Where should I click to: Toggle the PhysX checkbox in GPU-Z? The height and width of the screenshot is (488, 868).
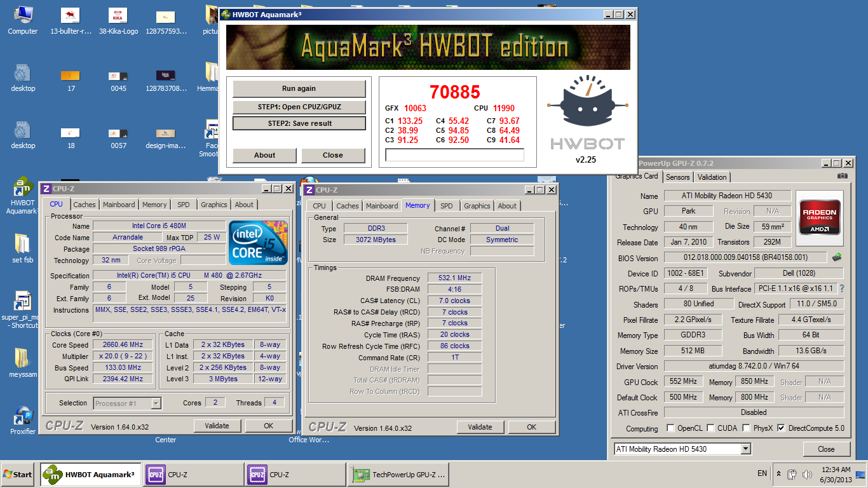[745, 428]
